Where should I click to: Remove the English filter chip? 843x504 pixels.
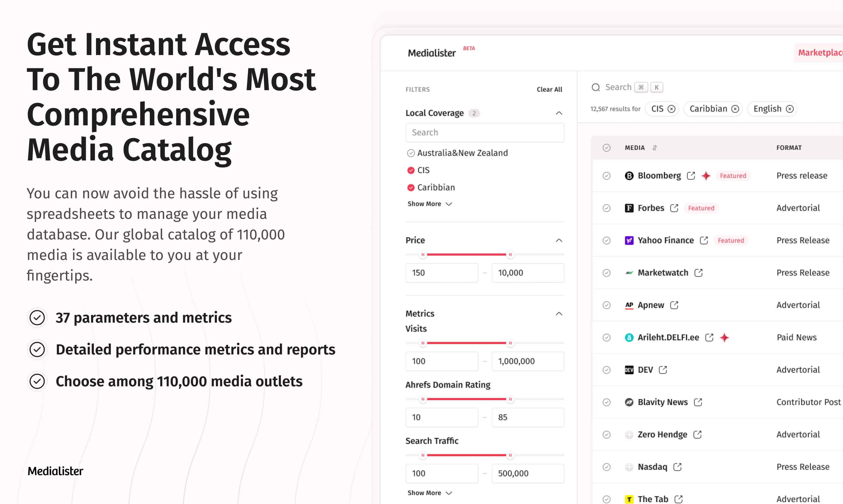coord(790,109)
